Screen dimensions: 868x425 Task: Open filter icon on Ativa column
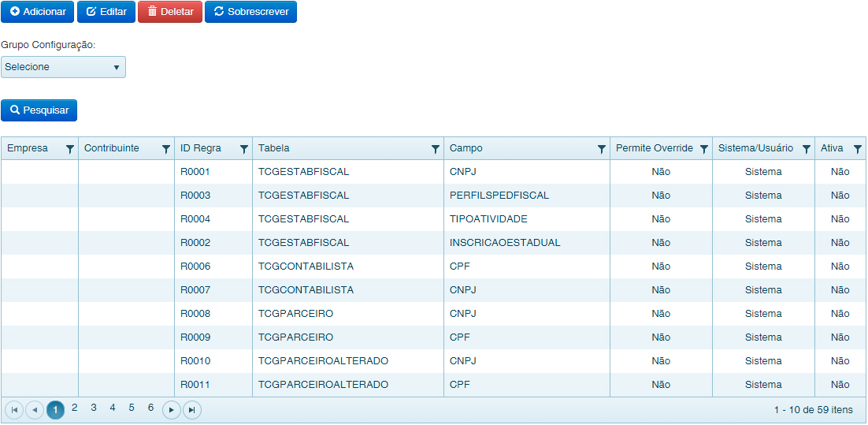857,149
